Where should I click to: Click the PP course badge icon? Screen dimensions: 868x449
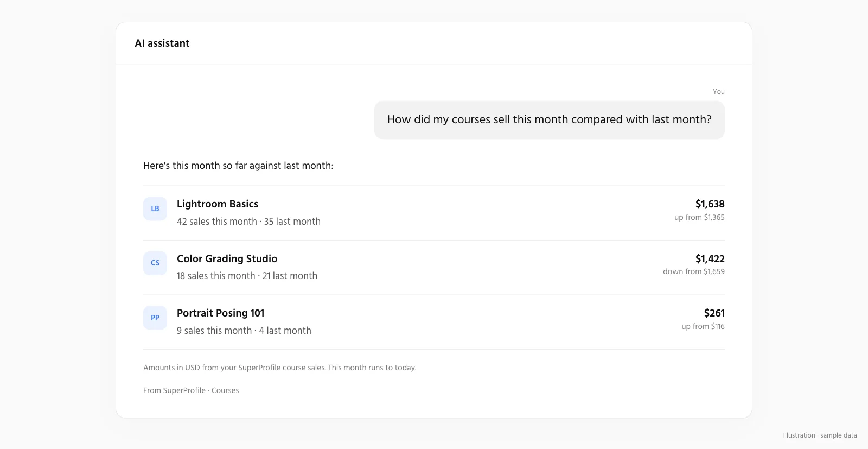155,318
